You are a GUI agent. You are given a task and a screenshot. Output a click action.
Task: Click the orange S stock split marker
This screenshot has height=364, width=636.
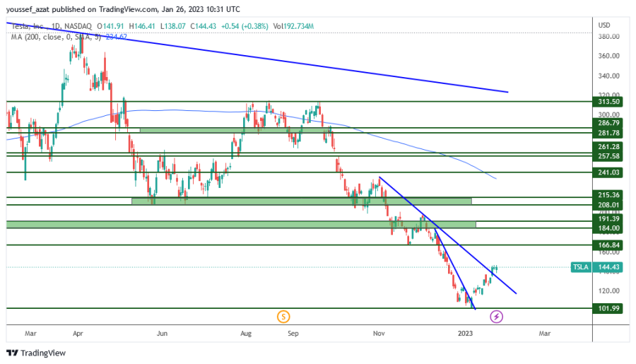[x=283, y=317]
